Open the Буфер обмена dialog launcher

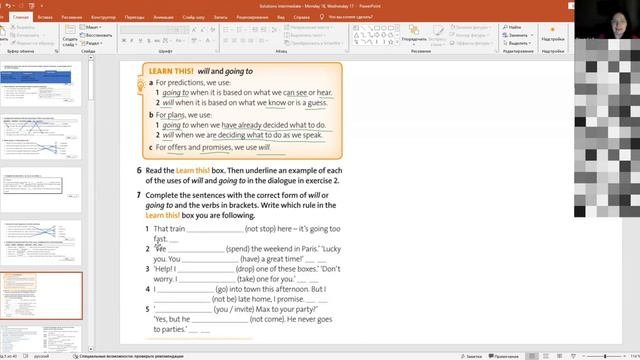pos(56,51)
